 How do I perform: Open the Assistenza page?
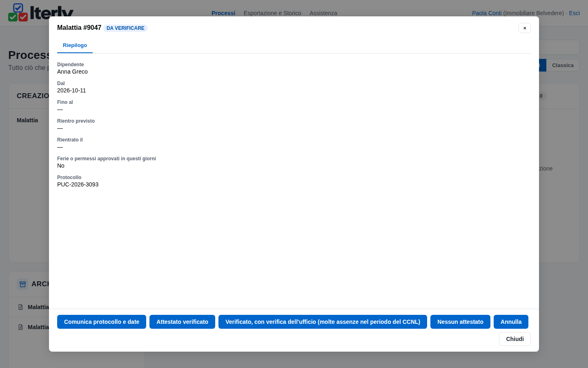323,13
